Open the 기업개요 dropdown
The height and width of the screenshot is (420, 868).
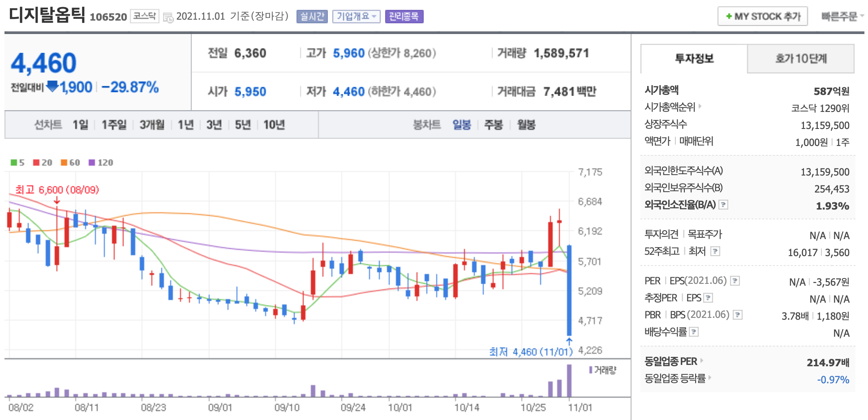[356, 17]
